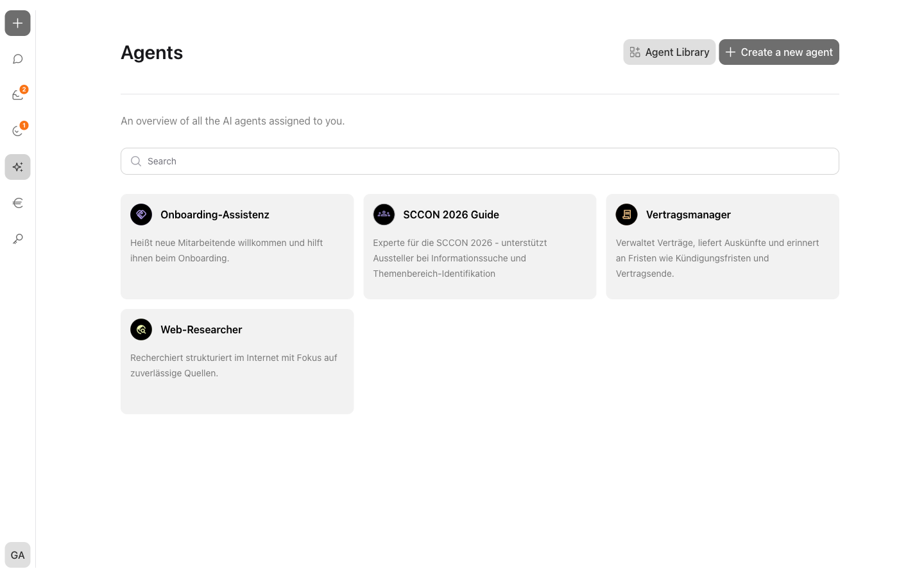This screenshot has width=924, height=578.
Task: Click the Web-Researcher agent icon
Action: click(x=141, y=329)
